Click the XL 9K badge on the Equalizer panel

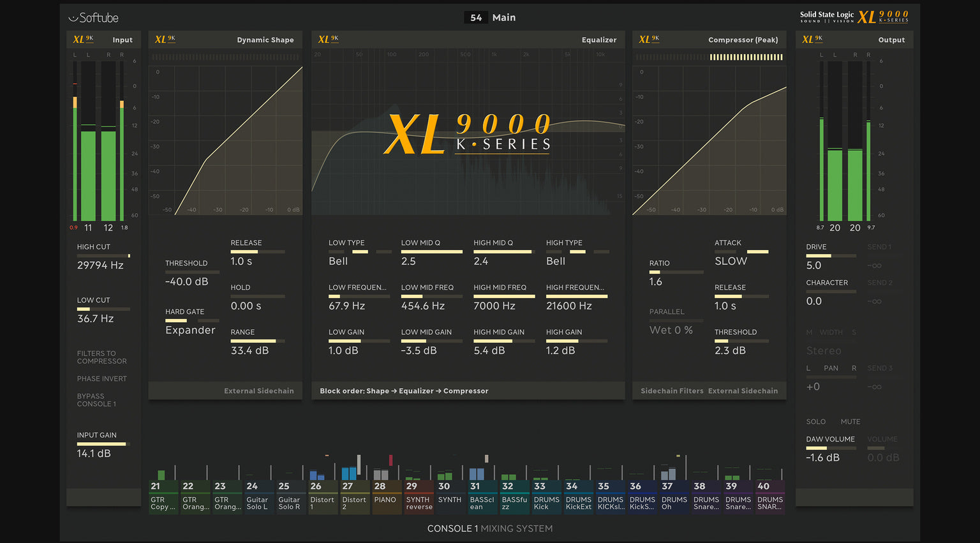point(327,39)
